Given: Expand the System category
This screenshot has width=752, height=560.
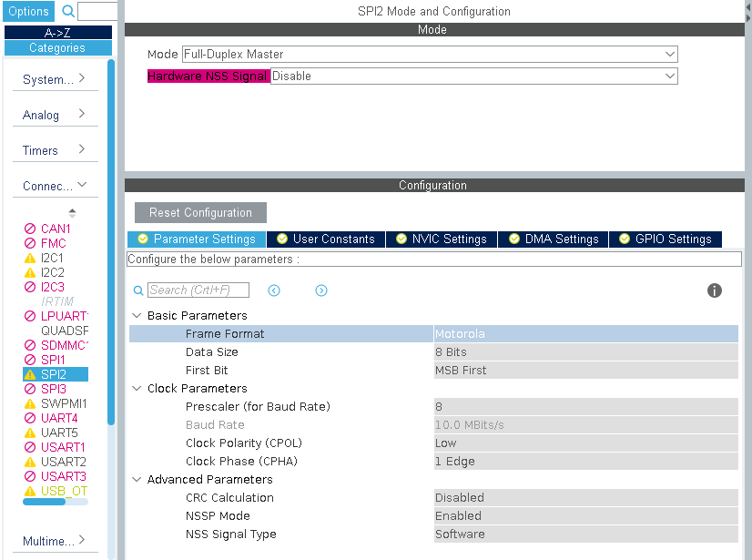Looking at the screenshot, I should point(55,79).
